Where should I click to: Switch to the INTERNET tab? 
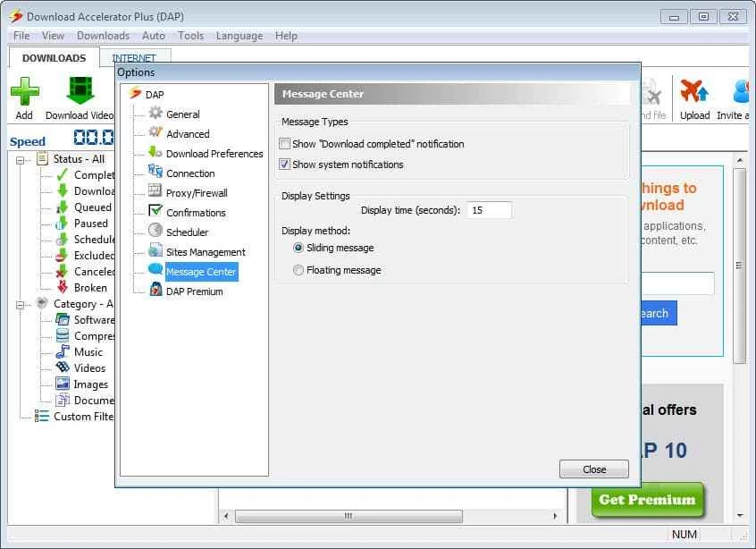(133, 58)
